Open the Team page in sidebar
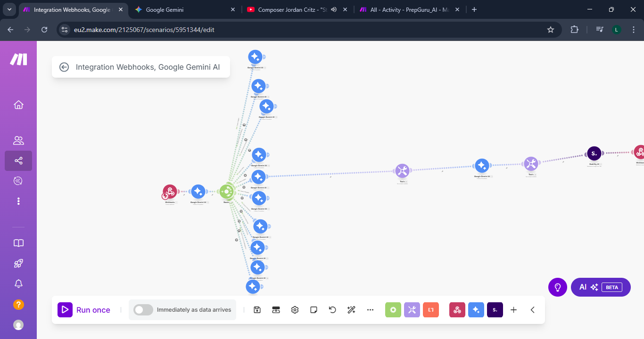 [x=18, y=140]
